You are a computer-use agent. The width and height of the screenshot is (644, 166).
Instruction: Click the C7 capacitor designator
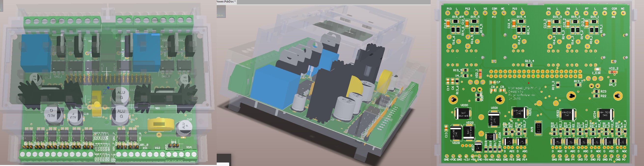[498, 82]
